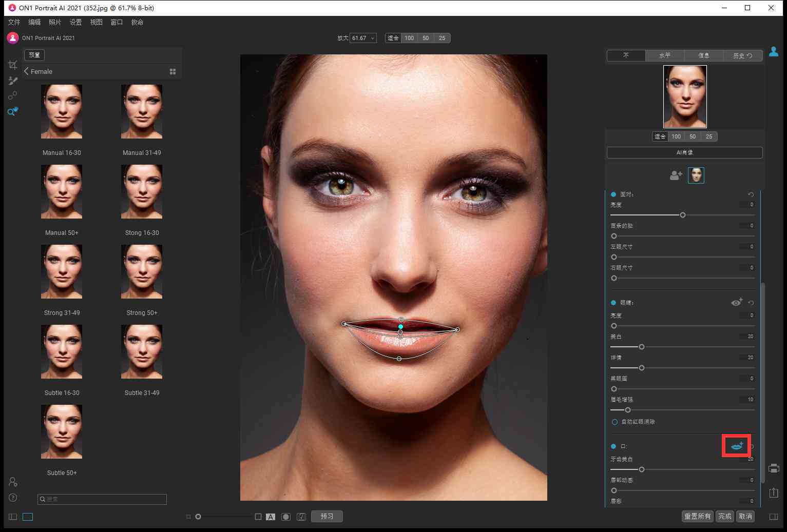Click the blue portrait module icon top right

[x=774, y=52]
